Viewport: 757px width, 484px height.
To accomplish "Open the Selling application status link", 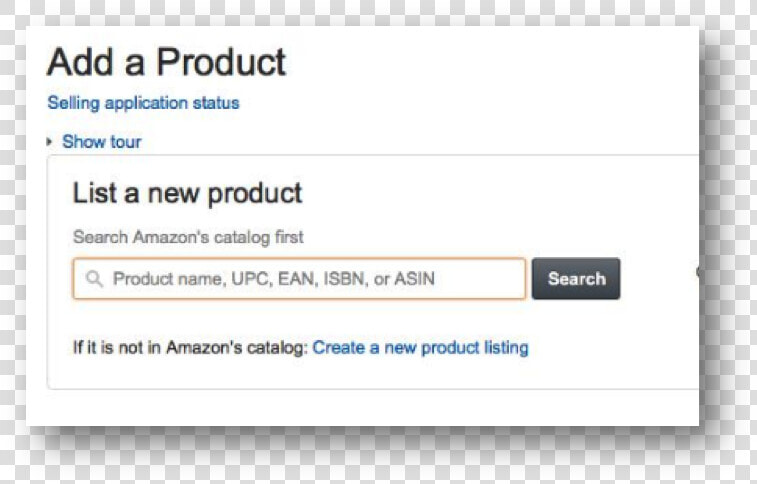I will pyautogui.click(x=143, y=103).
